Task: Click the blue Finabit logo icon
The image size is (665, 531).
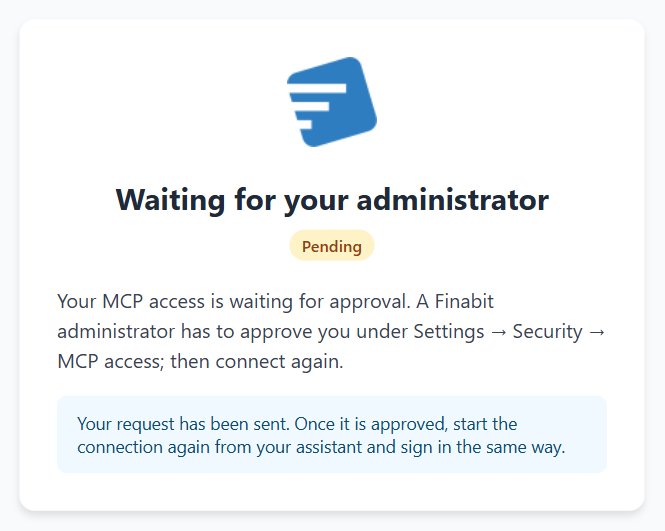Action: (x=332, y=102)
